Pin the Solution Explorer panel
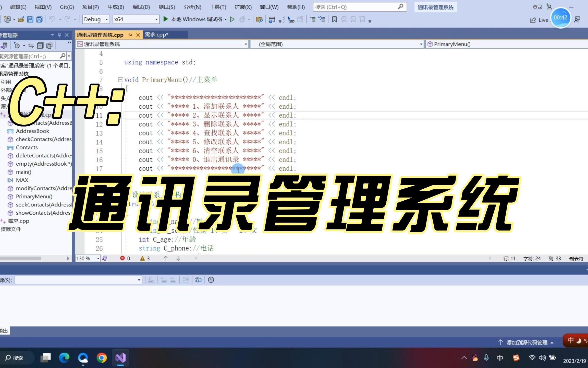This screenshot has width=588, height=368. (x=59, y=35)
